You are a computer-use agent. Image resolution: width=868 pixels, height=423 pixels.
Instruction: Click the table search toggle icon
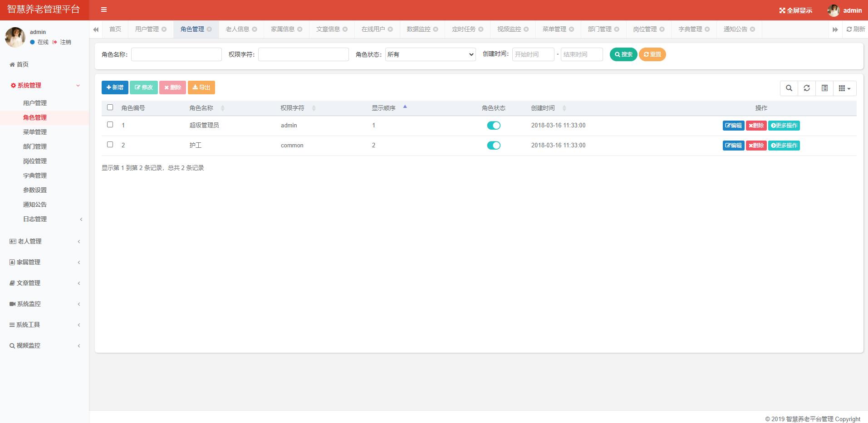789,88
